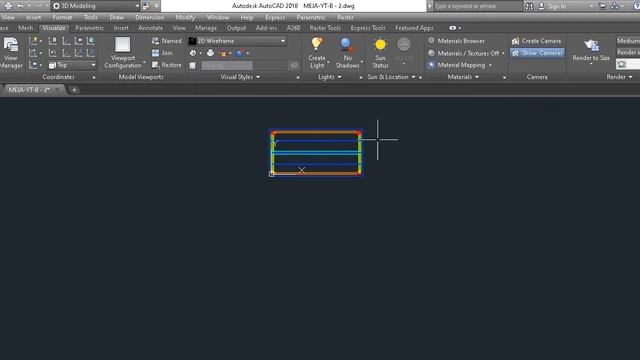The image size is (640, 360).
Task: Click Join viewports button
Action: coord(162,53)
